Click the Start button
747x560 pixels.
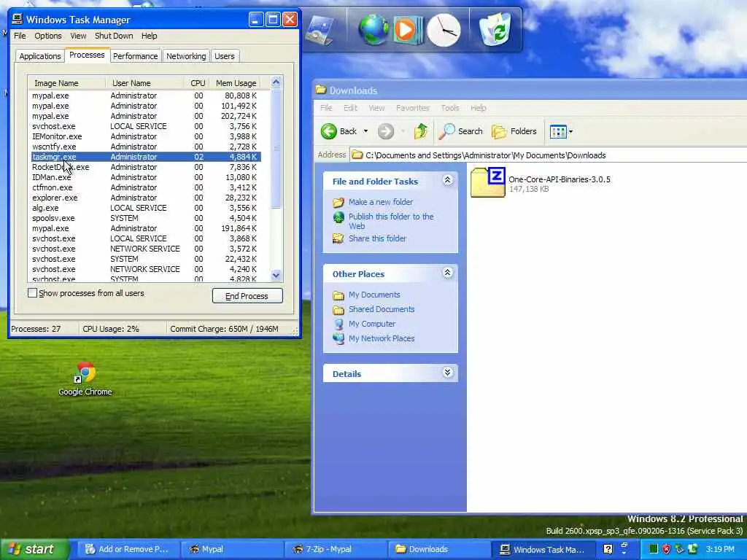click(35, 549)
